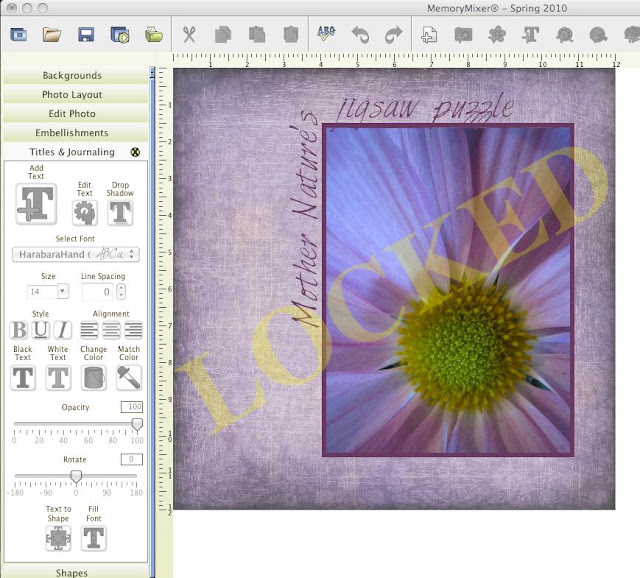Click the Fill Font button

click(x=93, y=538)
